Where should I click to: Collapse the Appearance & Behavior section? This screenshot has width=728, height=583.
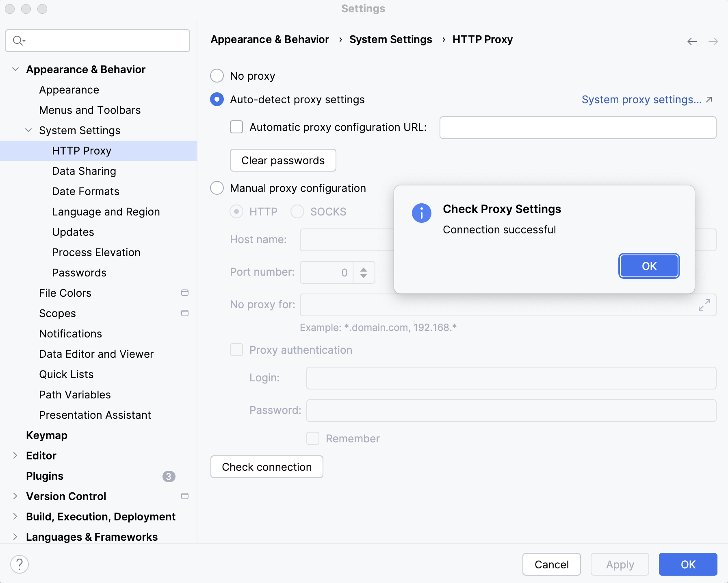click(15, 69)
